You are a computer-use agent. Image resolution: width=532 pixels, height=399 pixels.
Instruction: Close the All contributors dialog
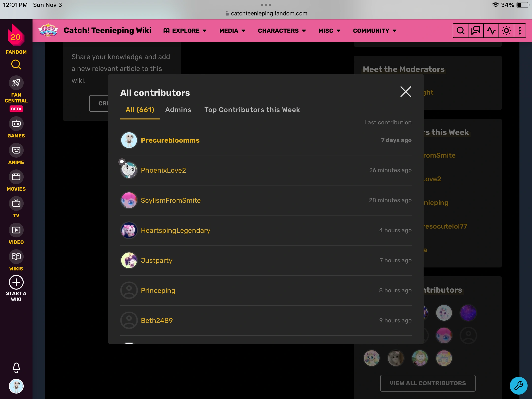tap(406, 92)
